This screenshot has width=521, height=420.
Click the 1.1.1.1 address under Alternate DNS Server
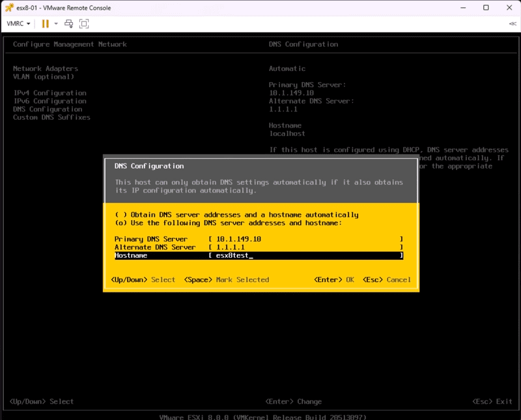283,109
